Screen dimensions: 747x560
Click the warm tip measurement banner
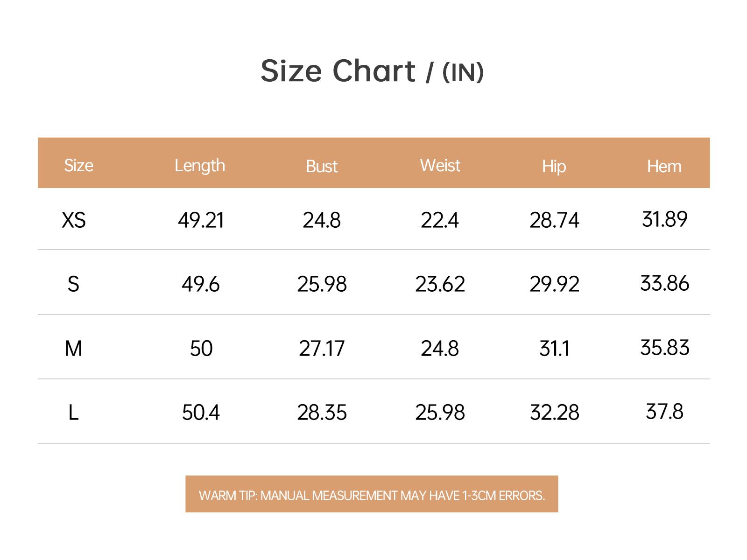point(372,495)
